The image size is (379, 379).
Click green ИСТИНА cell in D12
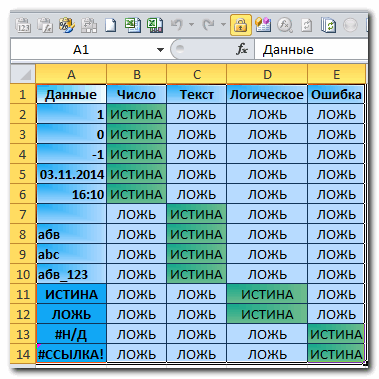(x=267, y=314)
